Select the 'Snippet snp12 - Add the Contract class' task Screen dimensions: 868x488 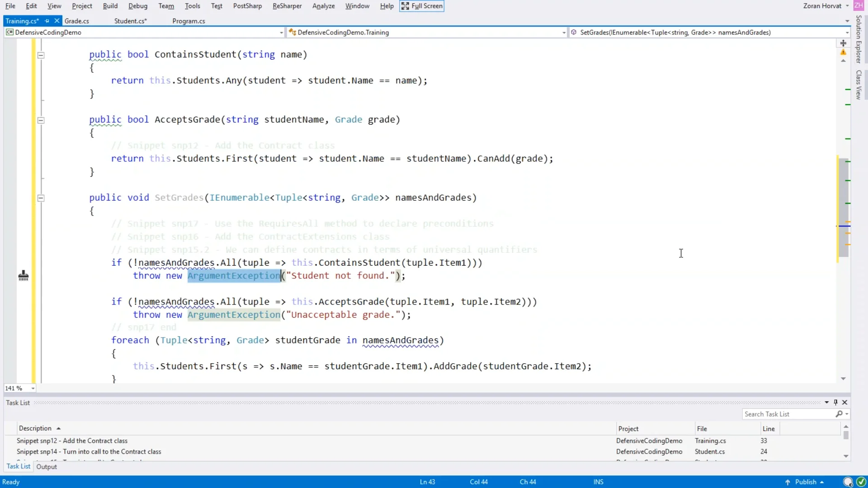(x=72, y=441)
